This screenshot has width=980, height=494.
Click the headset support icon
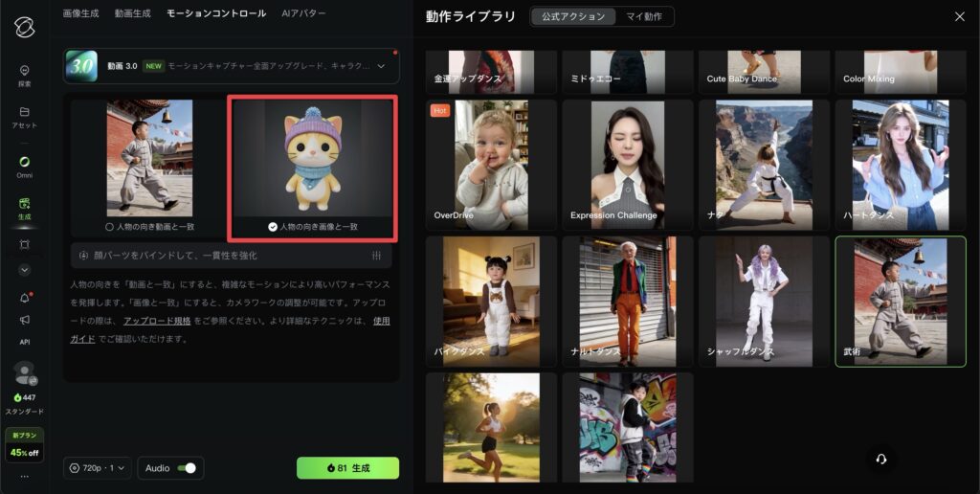[x=880, y=459]
